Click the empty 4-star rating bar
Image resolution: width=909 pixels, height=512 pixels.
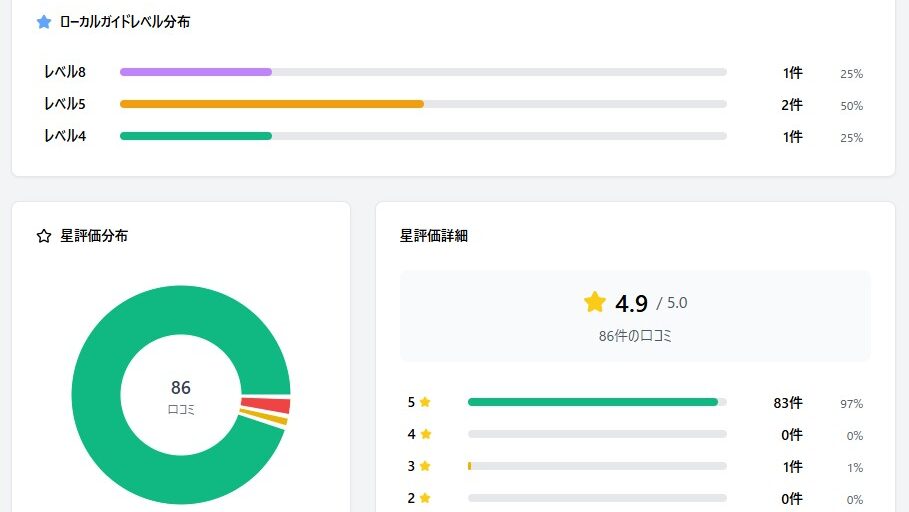tap(597, 434)
